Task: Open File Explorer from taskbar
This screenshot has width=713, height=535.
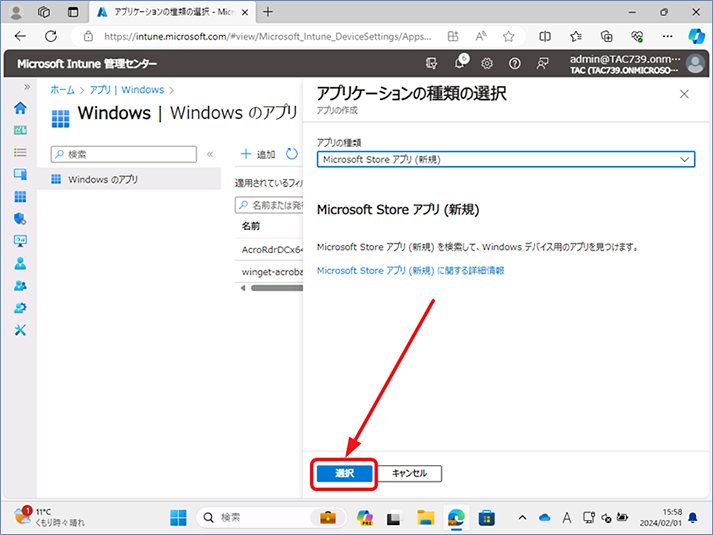Action: pos(426,518)
